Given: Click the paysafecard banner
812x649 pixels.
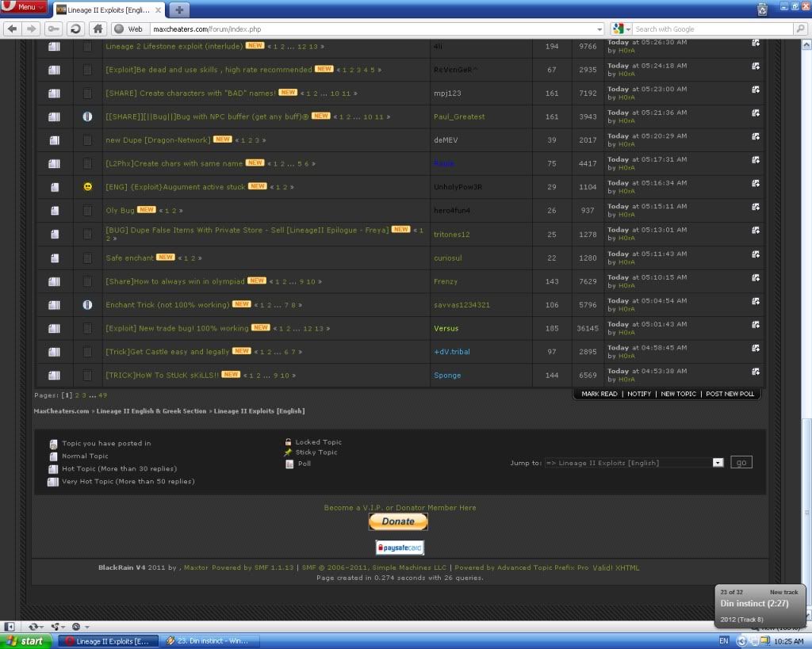Looking at the screenshot, I should pyautogui.click(x=400, y=548).
